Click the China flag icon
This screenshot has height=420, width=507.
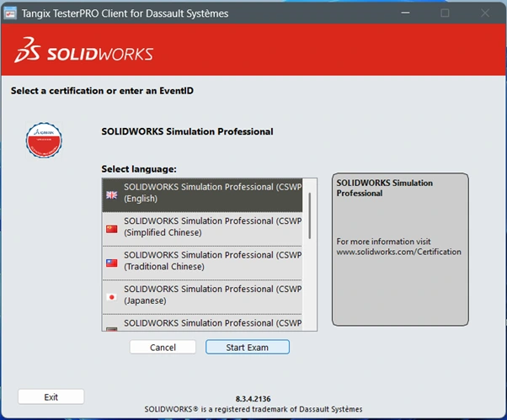coord(112,229)
